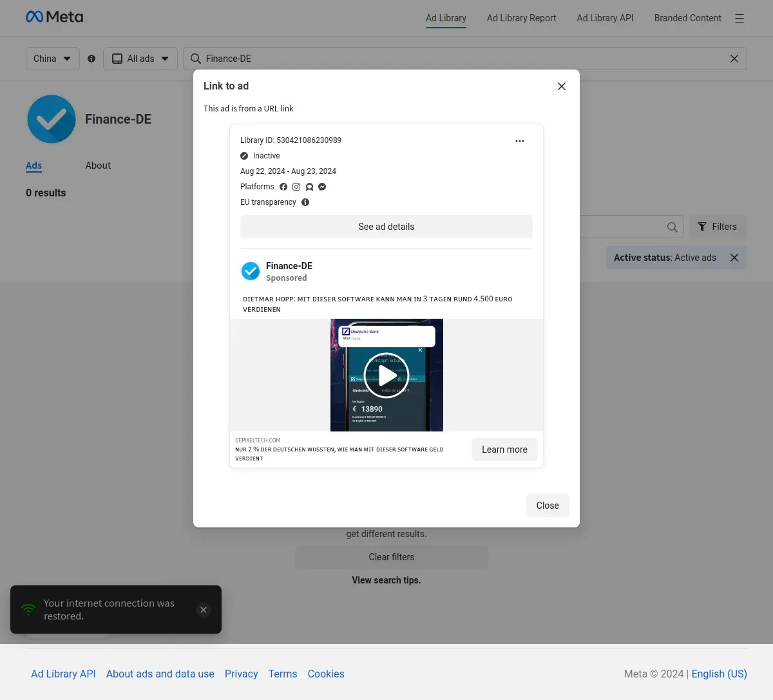Screen dimensions: 773x700
Task: Switch to Ad Library tab
Action: (x=446, y=18)
